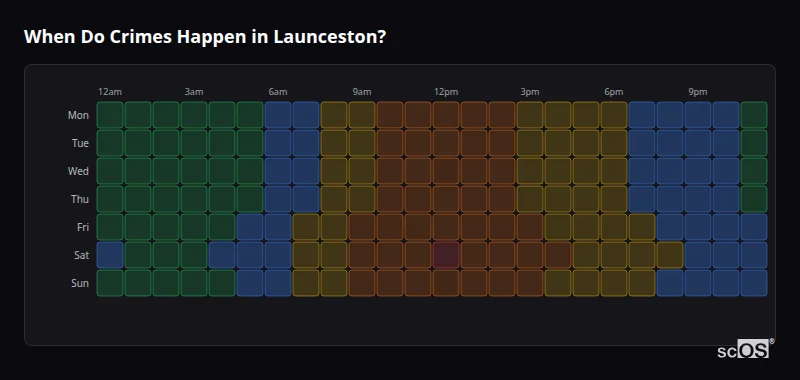This screenshot has width=800, height=380.
Task: Click the "3pm" column header
Action: pyautogui.click(x=530, y=92)
